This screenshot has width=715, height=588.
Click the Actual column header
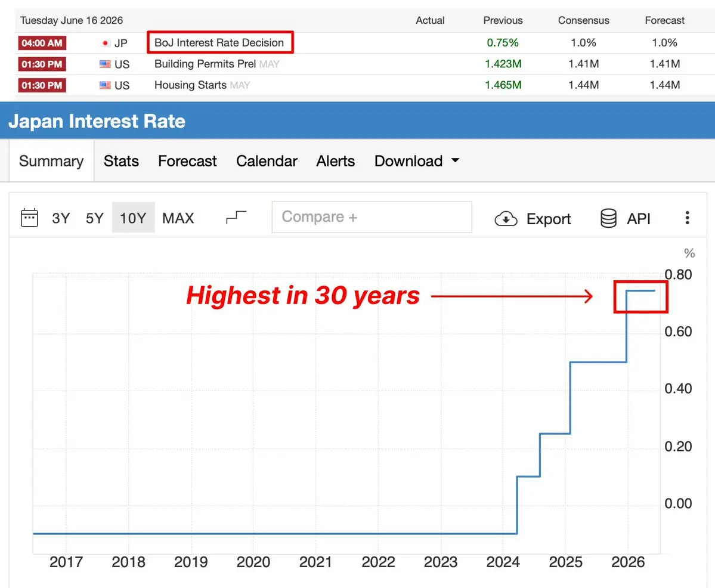430,20
